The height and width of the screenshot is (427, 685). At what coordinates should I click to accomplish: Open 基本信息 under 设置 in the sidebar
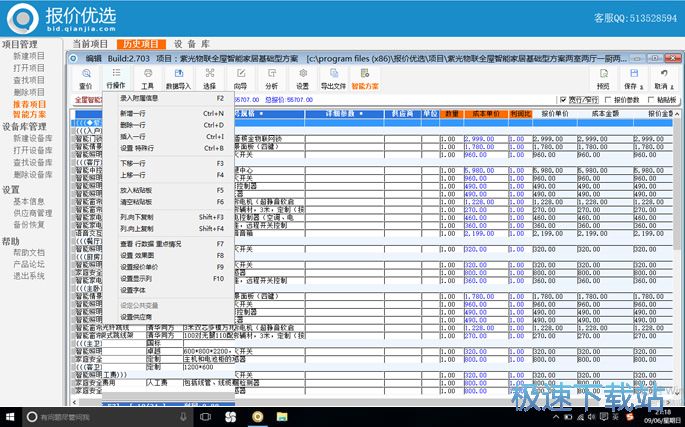pyautogui.click(x=29, y=201)
